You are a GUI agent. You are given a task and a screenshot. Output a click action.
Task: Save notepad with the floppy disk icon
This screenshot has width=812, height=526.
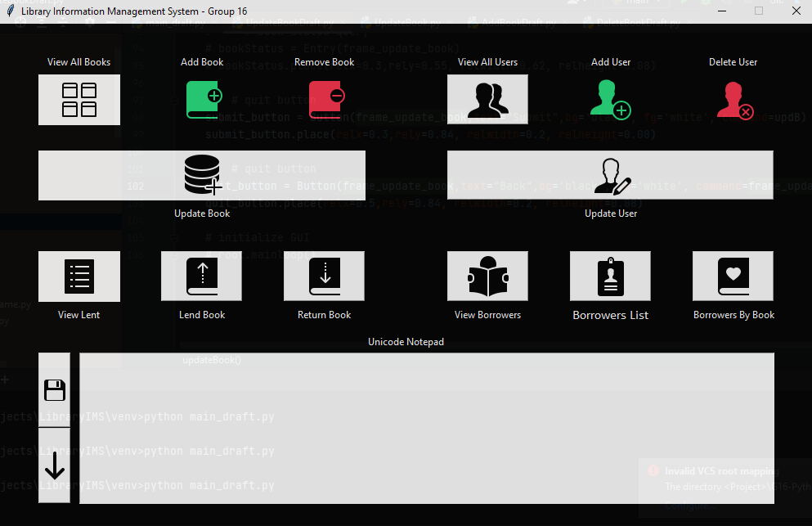54,390
